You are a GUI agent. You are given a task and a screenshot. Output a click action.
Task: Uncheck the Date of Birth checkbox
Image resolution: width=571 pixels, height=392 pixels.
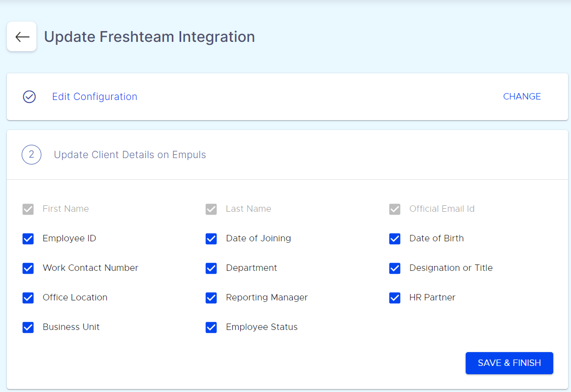[395, 239]
